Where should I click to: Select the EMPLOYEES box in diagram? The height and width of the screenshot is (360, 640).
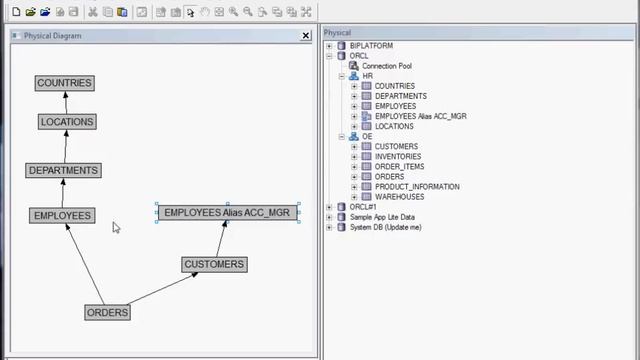point(62,216)
